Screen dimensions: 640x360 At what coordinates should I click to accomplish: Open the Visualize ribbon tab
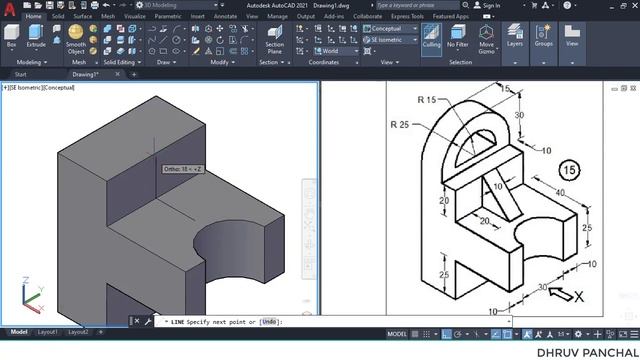click(135, 16)
